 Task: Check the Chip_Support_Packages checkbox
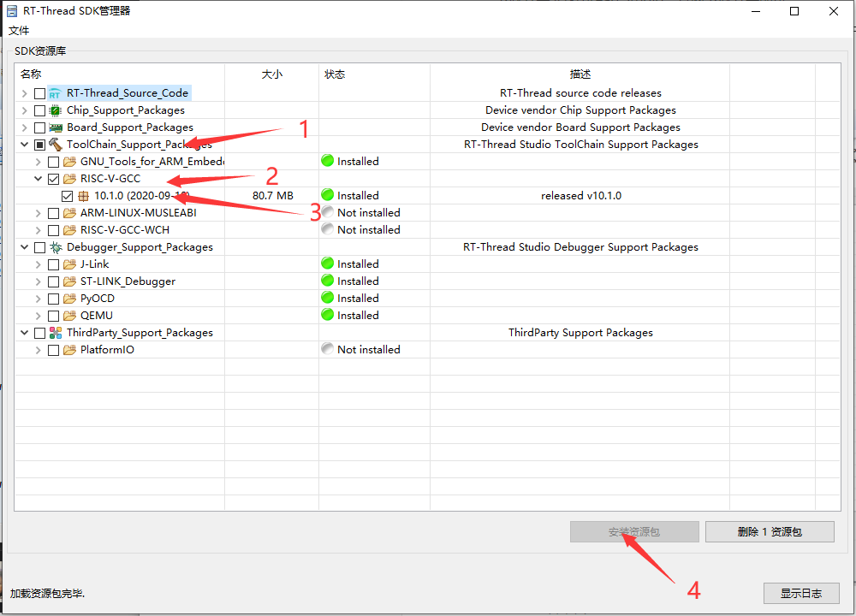pyautogui.click(x=39, y=110)
